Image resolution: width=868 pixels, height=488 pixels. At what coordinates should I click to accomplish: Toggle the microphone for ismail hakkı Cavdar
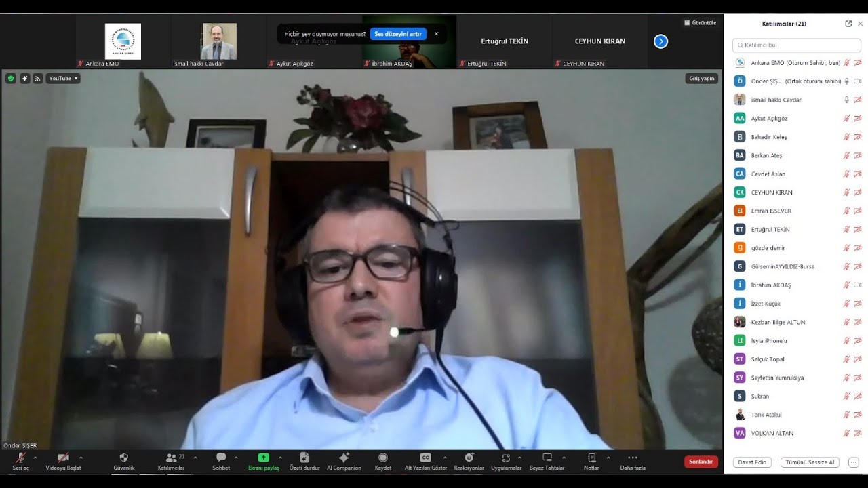(x=846, y=100)
